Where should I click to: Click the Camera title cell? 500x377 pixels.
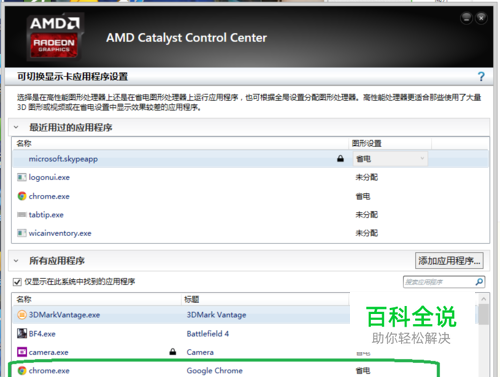tap(200, 352)
